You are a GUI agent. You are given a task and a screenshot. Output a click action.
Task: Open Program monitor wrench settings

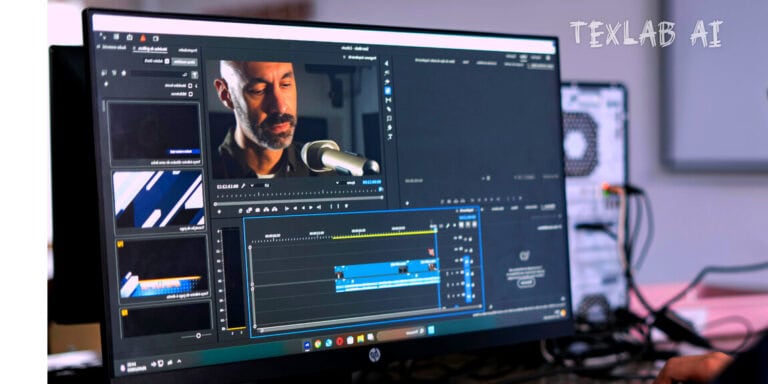243,186
